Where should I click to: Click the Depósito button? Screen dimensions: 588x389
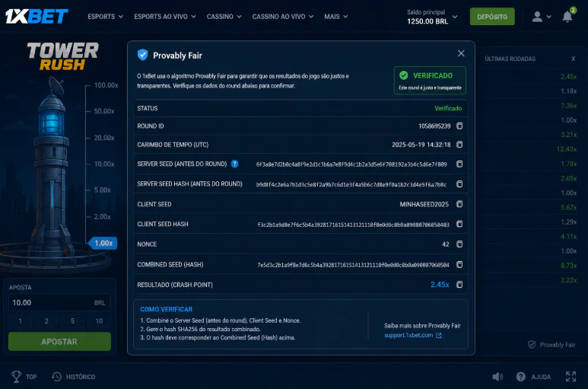point(492,17)
